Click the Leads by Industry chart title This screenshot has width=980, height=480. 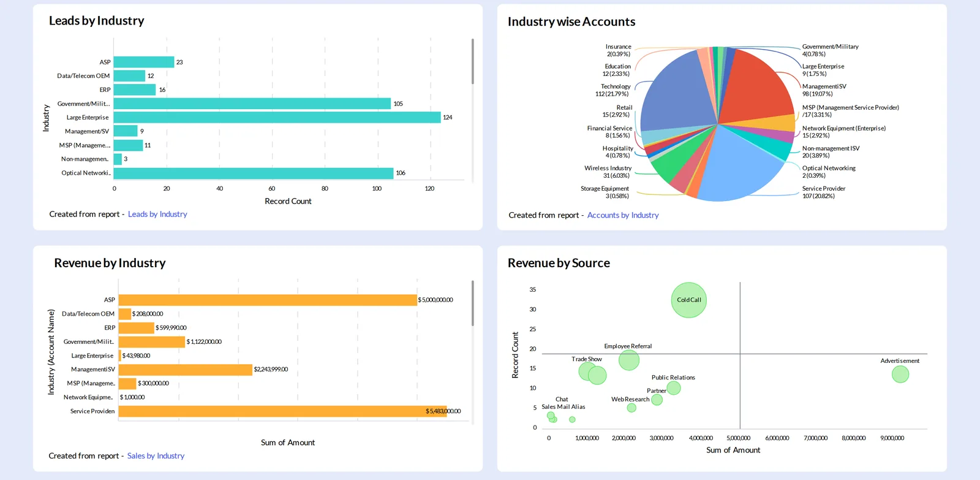97,21
